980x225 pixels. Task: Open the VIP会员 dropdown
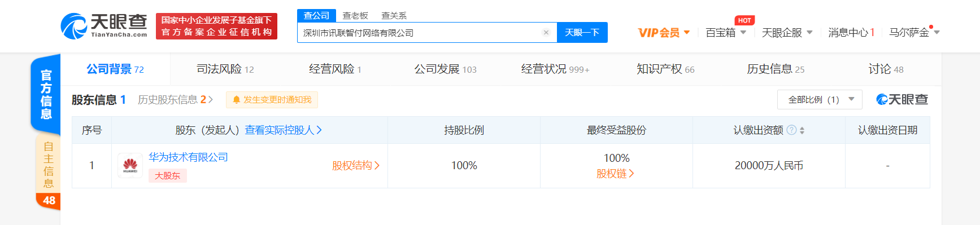click(x=664, y=33)
